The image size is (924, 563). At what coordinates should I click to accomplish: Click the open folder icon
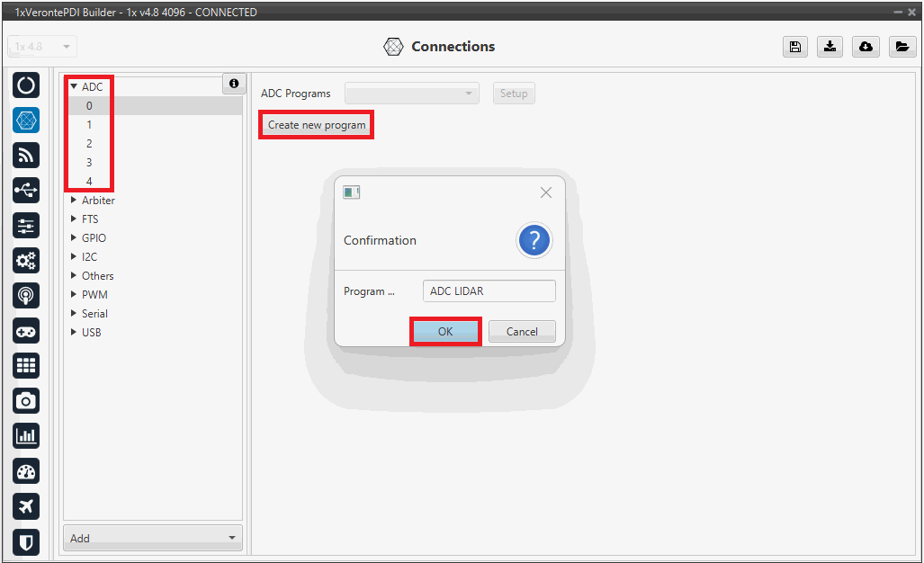click(902, 47)
